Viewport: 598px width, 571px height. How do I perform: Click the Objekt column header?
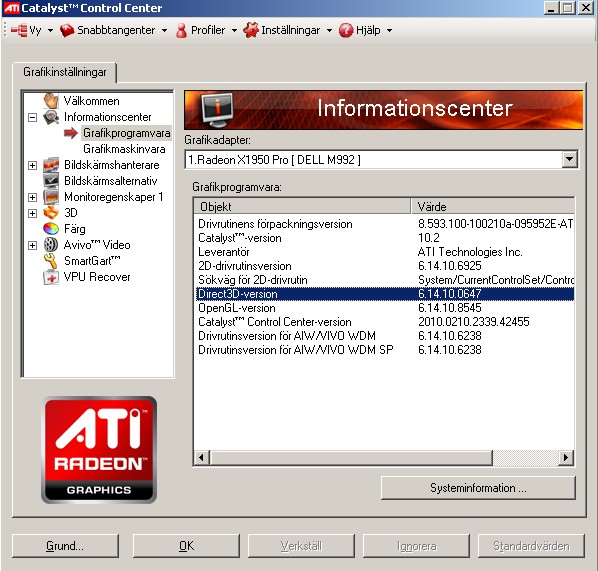tap(302, 206)
